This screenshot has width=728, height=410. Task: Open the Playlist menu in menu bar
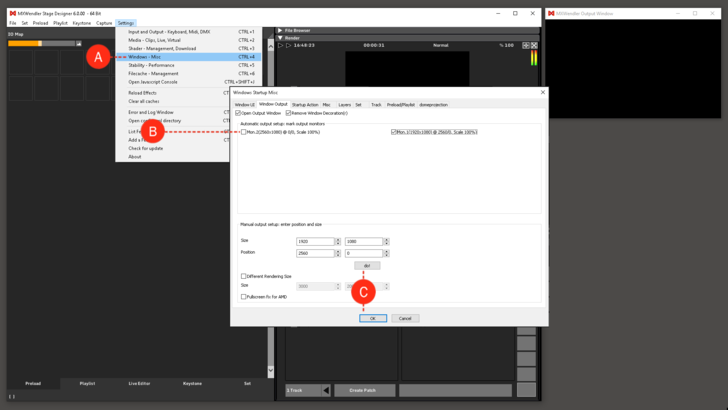[x=60, y=23]
